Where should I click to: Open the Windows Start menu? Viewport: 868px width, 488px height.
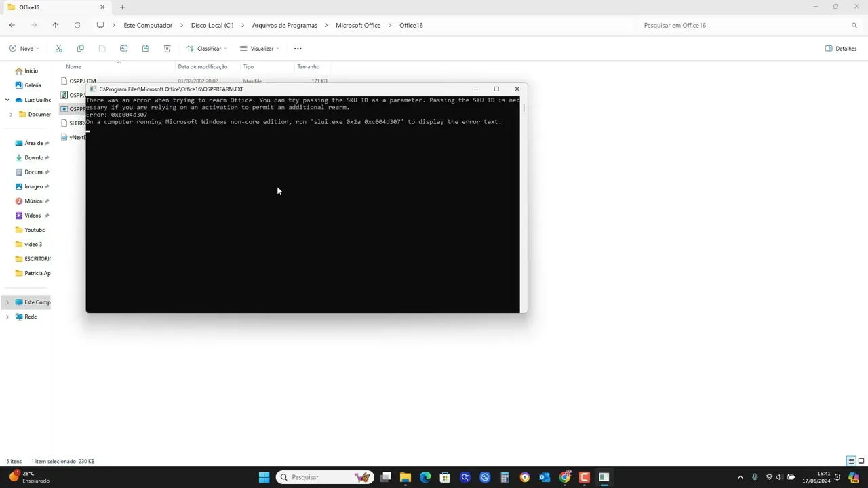coord(264,477)
